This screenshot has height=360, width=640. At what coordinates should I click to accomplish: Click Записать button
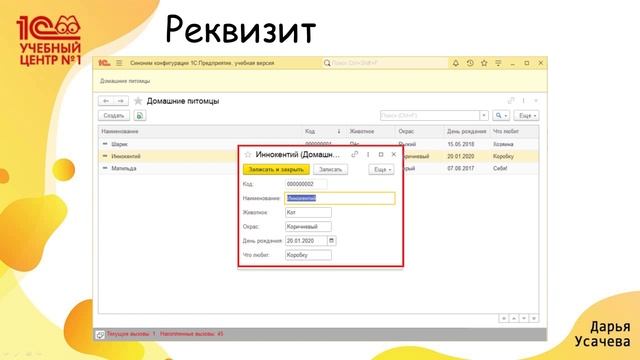tap(331, 169)
